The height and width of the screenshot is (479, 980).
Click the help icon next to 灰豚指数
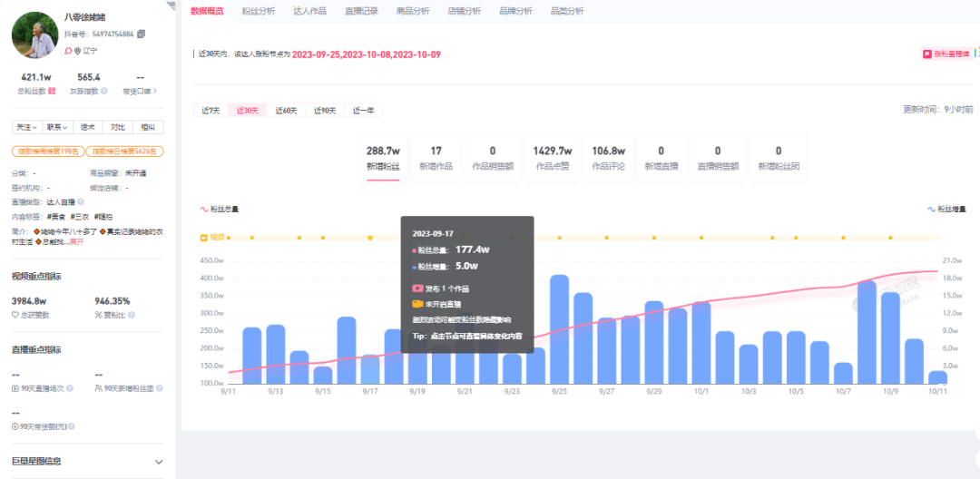click(104, 91)
